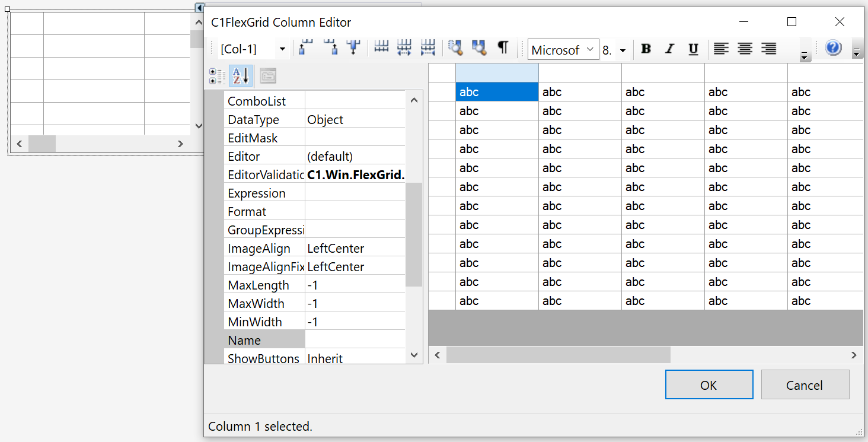
Task: Click the make-columns-narrower toolbar icon
Action: (x=427, y=48)
